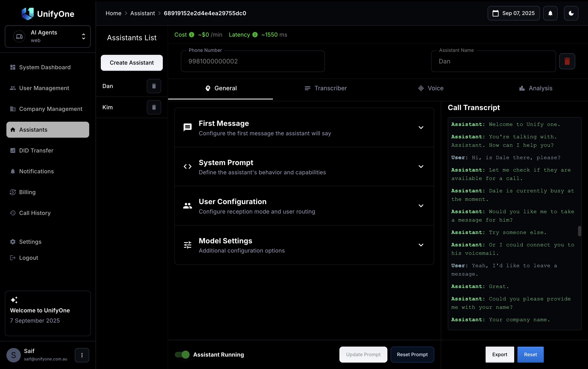Open Notifications in the sidebar menu
The width and height of the screenshot is (588, 369).
point(48,171)
